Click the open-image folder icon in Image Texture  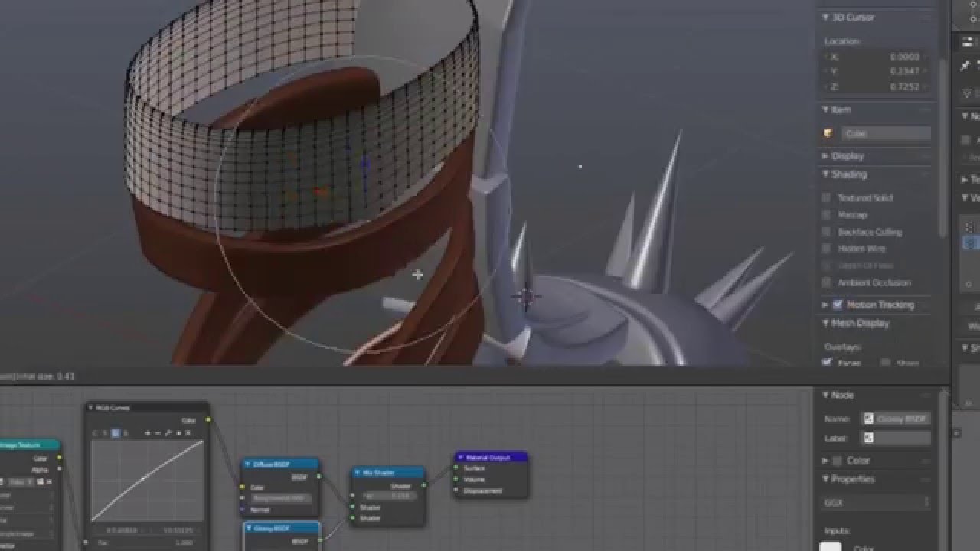pyautogui.click(x=40, y=481)
